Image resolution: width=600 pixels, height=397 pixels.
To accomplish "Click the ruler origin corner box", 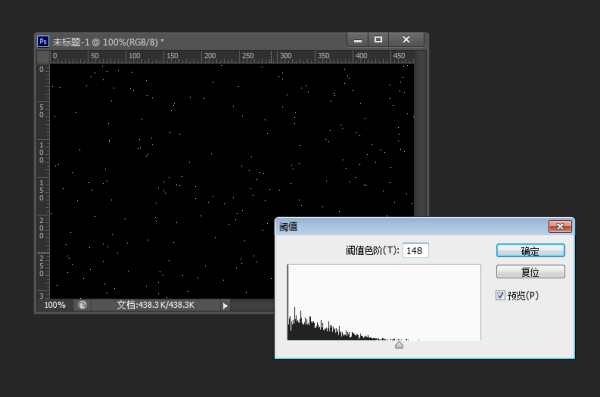I will click(x=43, y=57).
